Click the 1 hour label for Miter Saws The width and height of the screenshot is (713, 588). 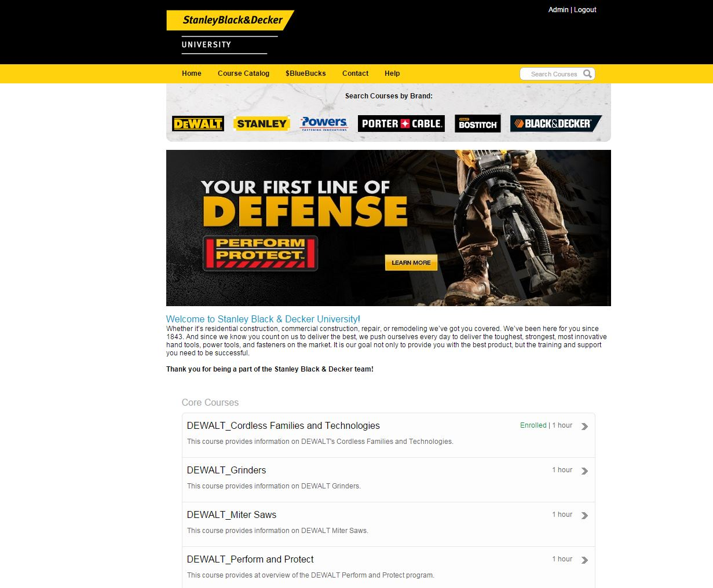click(x=562, y=514)
